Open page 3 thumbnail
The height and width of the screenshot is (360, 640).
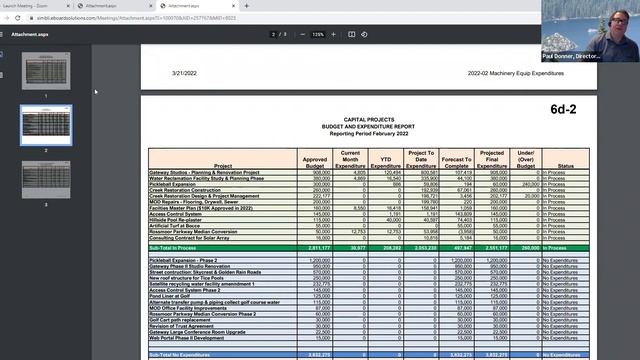click(46, 180)
